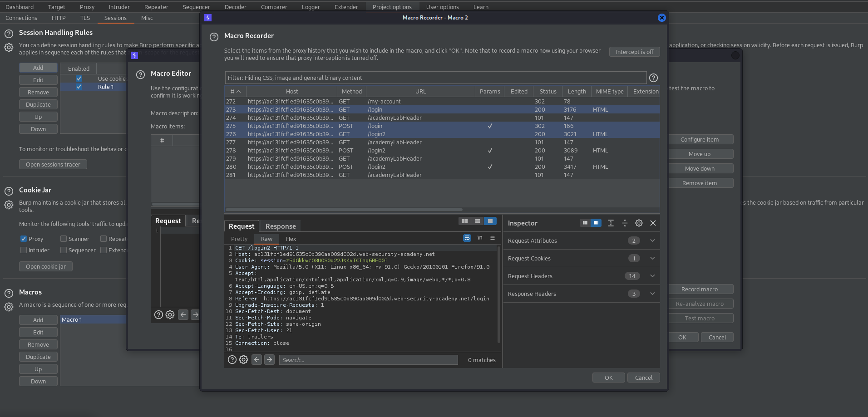This screenshot has width=868, height=417.
Task: Open Inspector settings gear
Action: point(639,223)
